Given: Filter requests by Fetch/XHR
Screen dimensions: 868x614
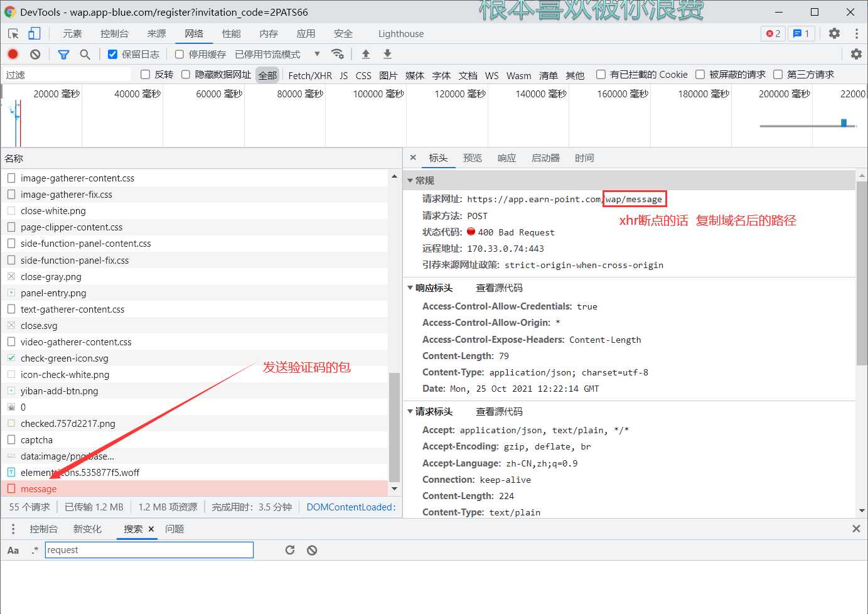Looking at the screenshot, I should [x=310, y=75].
